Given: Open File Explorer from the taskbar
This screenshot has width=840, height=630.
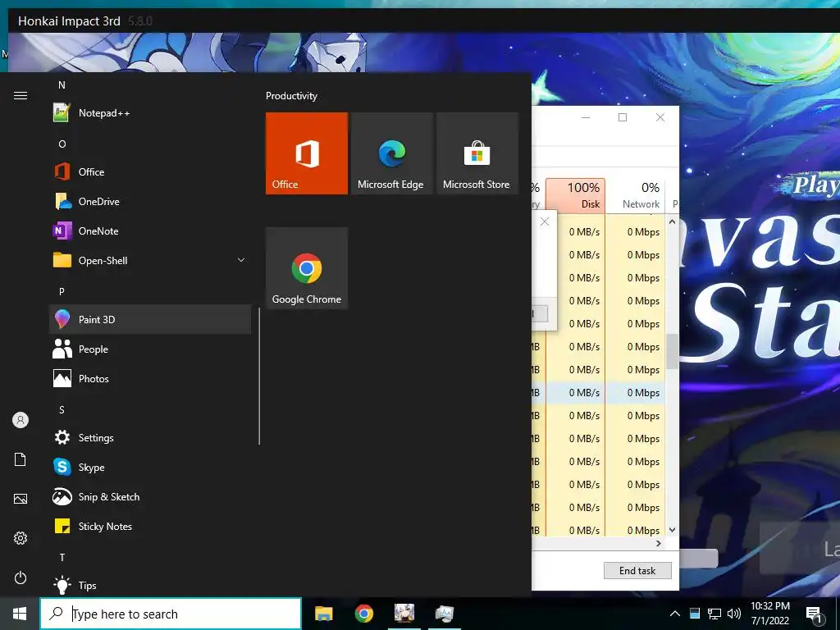Looking at the screenshot, I should [323, 614].
